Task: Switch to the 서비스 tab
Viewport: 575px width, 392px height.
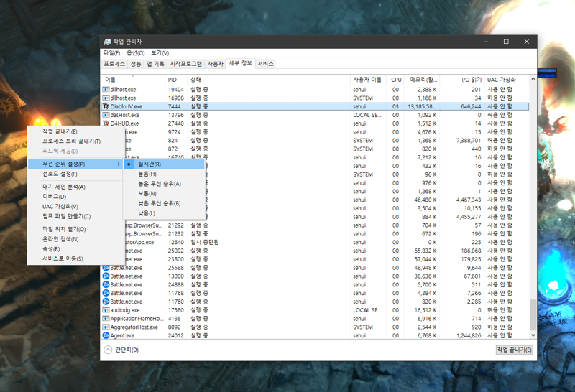Action: (265, 64)
